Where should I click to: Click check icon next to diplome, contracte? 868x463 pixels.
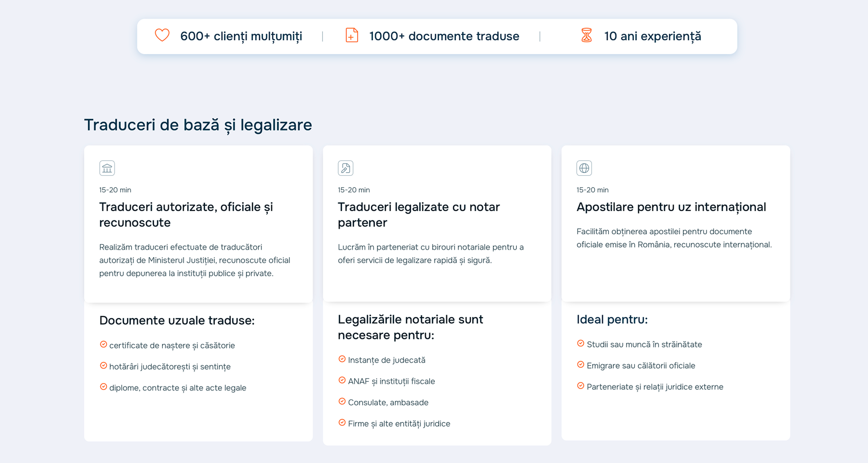[x=103, y=387]
